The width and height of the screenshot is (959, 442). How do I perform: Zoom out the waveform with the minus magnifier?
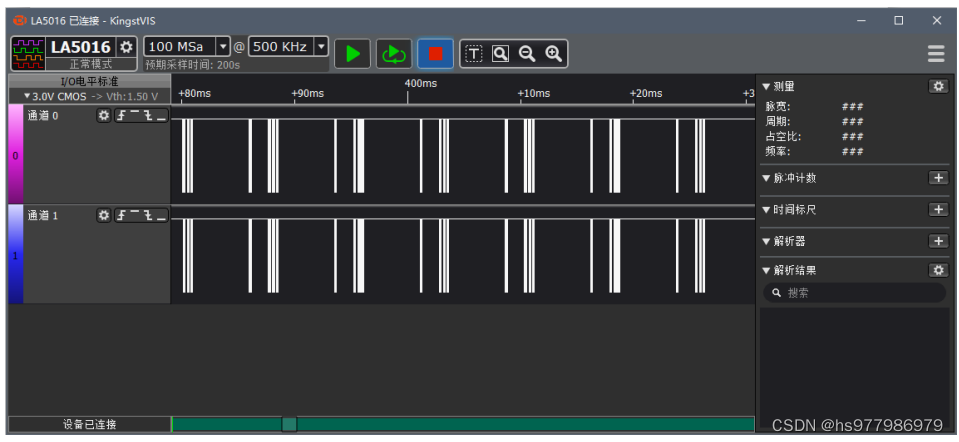point(527,54)
